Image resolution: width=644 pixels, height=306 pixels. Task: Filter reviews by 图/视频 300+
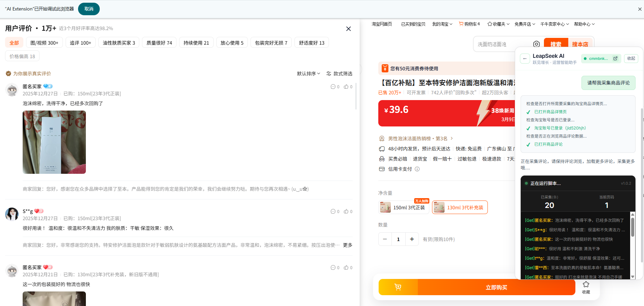coord(44,43)
